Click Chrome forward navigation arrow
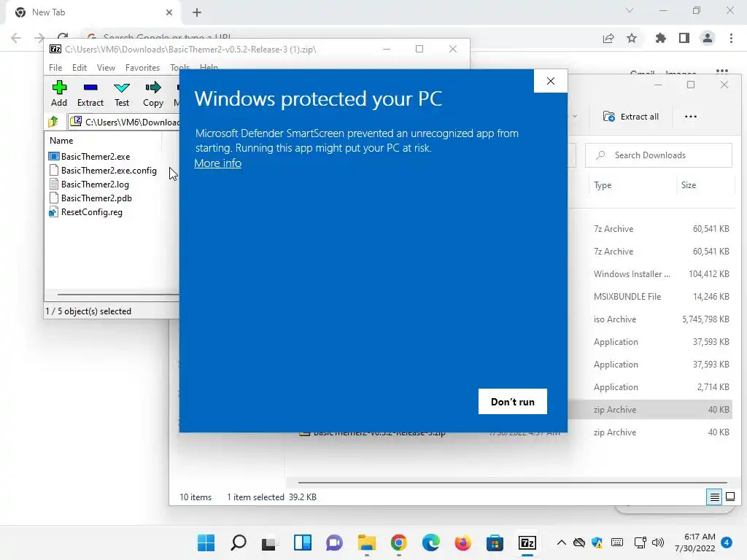 click(39, 38)
